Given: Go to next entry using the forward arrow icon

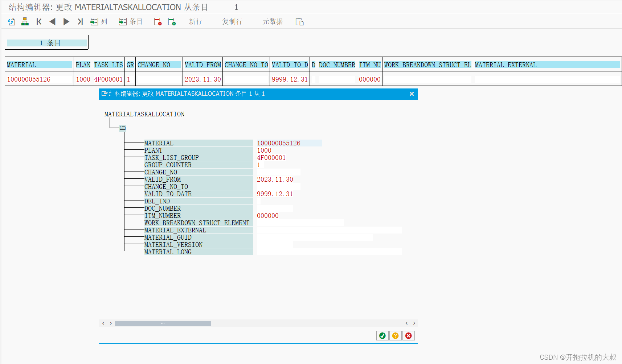Looking at the screenshot, I should tap(66, 21).
